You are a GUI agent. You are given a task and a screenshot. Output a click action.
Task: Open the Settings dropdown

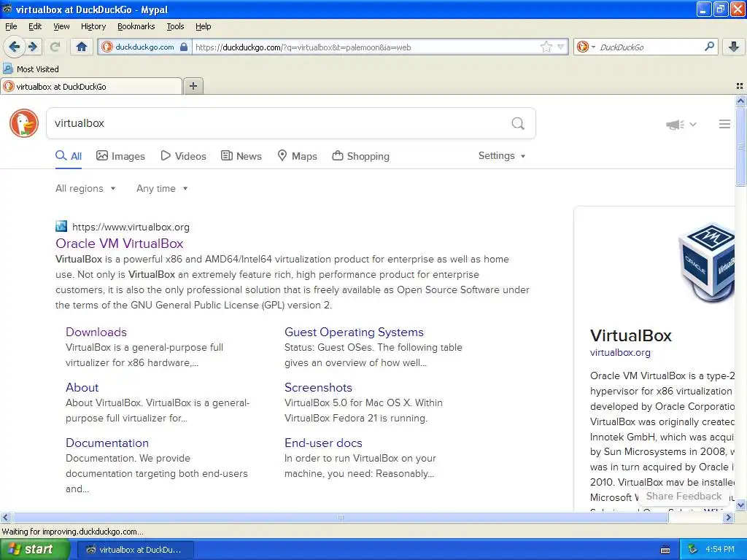click(502, 156)
